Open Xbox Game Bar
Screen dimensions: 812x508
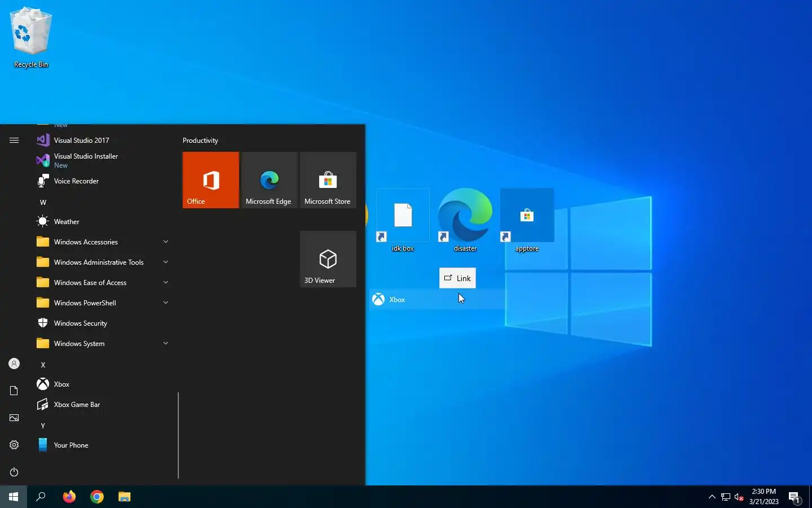(104, 404)
